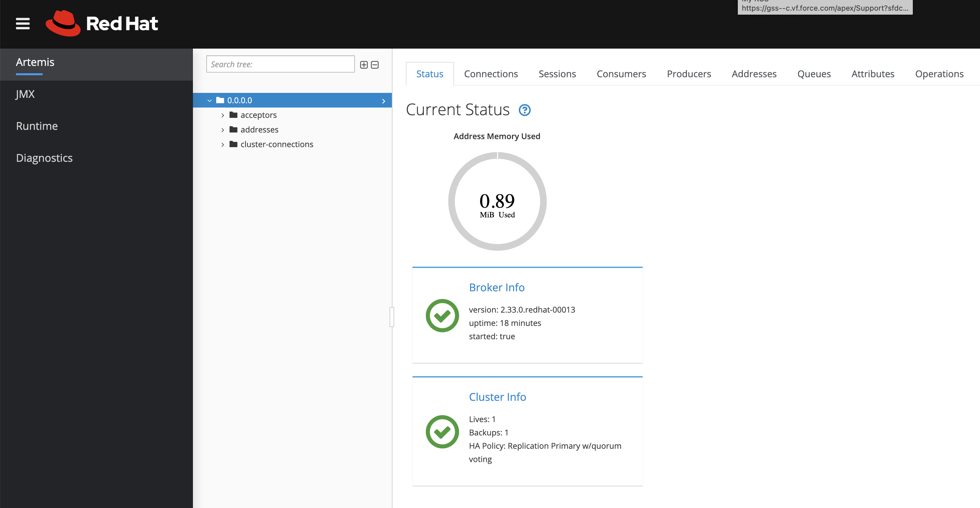Open the Diagnostics sidebar section
This screenshot has width=980, height=508.
point(44,158)
